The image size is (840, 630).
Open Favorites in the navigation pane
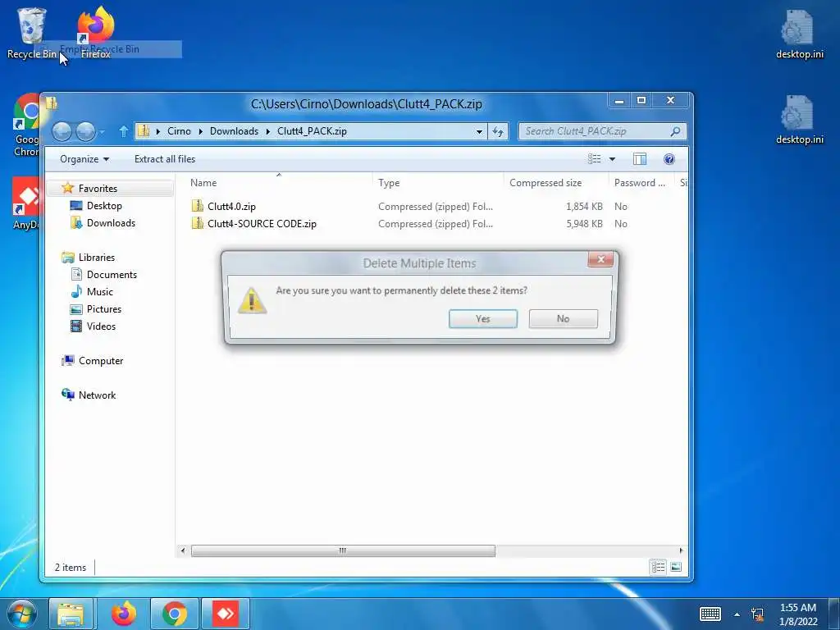pos(98,188)
